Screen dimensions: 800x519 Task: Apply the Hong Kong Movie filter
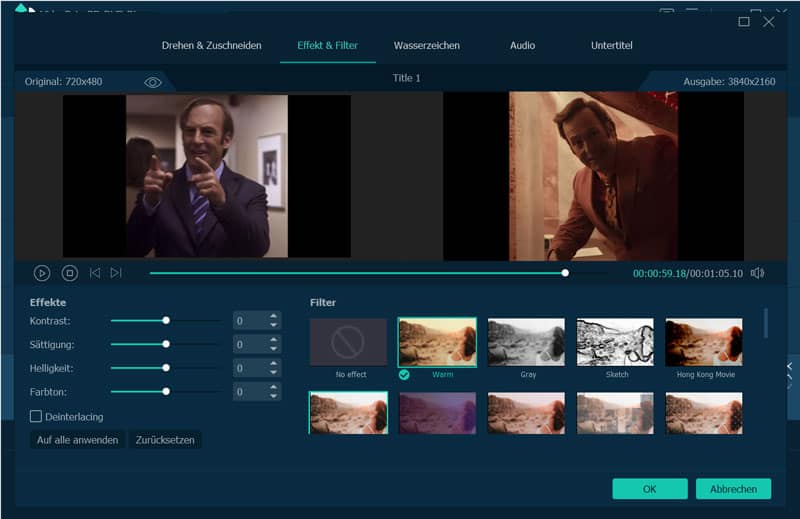(x=704, y=342)
